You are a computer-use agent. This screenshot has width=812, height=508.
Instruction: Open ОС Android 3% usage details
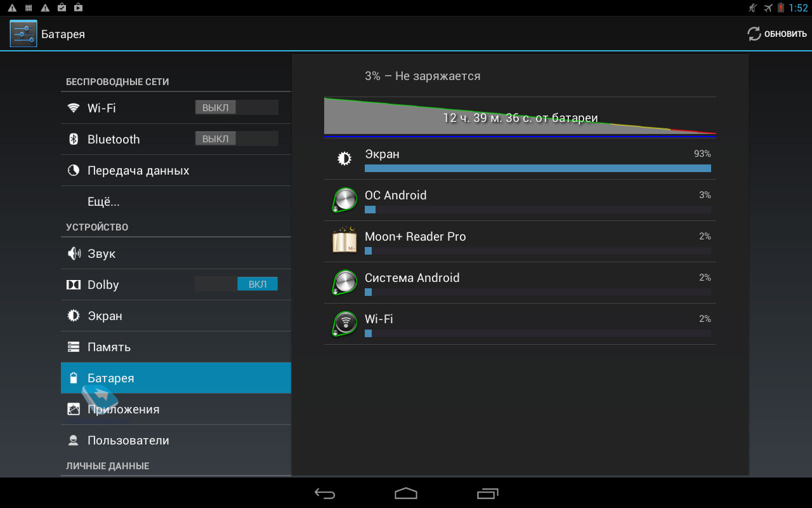(x=520, y=200)
